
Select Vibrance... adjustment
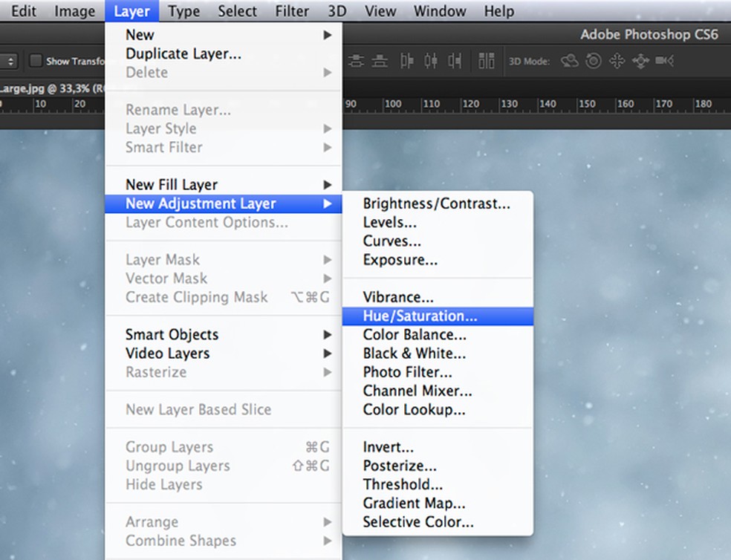(438, 298)
